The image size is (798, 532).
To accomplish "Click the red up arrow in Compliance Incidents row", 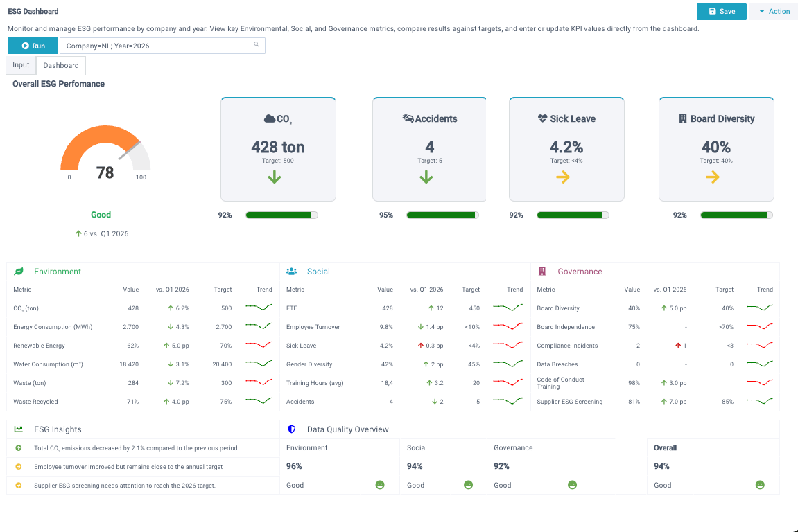I will [678, 346].
